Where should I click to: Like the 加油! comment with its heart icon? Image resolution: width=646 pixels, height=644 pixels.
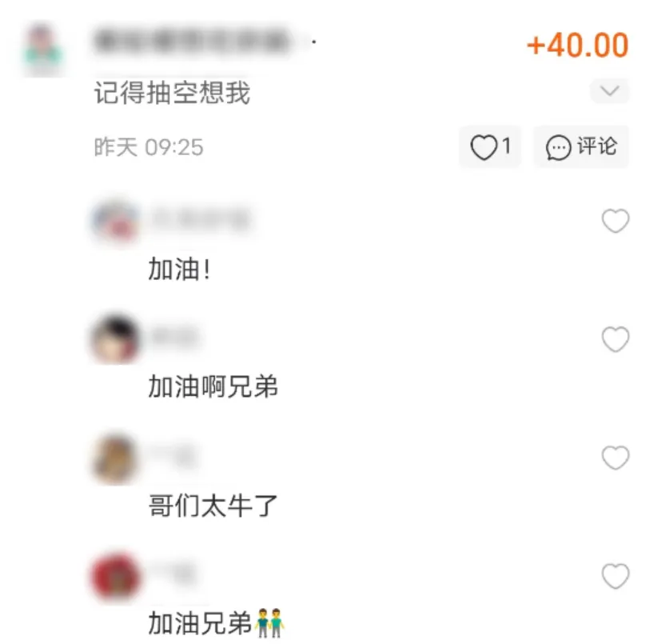[616, 221]
